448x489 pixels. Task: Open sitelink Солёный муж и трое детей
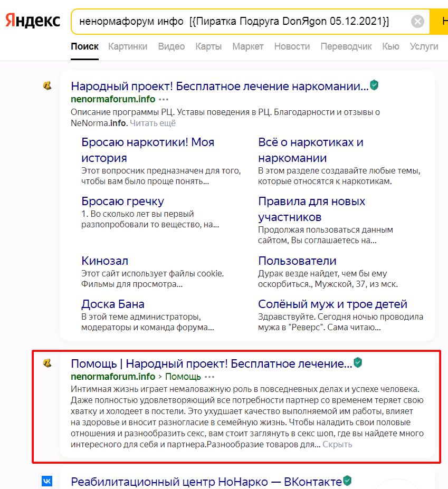coord(332,304)
